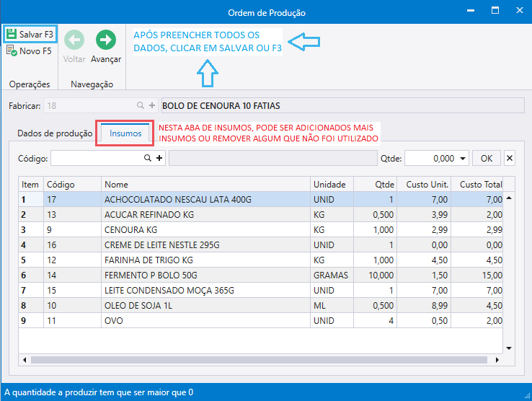Click Custo Unit. 3,99 for ACUCAR
532x401 pixels.
[424, 215]
